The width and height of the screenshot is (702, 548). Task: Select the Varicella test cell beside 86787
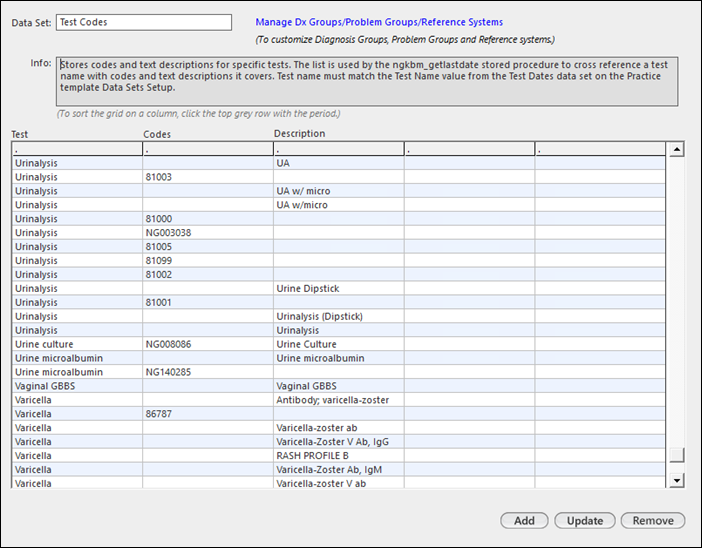point(77,414)
